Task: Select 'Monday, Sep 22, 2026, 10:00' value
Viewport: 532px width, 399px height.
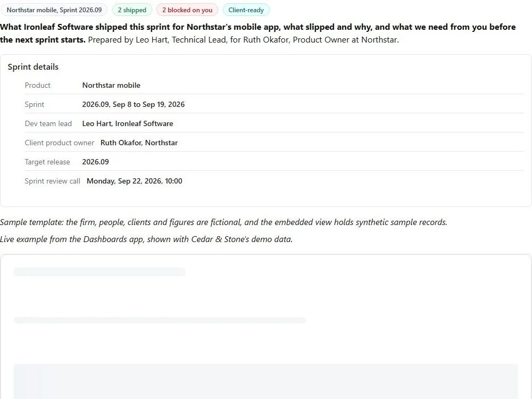Action: coord(135,181)
